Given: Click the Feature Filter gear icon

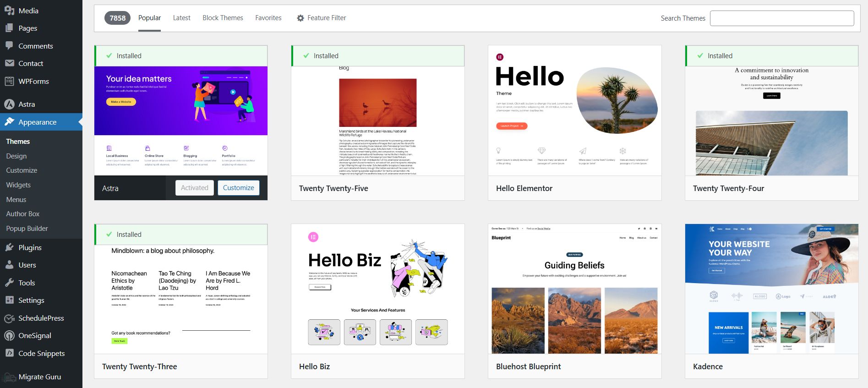Looking at the screenshot, I should (x=300, y=18).
